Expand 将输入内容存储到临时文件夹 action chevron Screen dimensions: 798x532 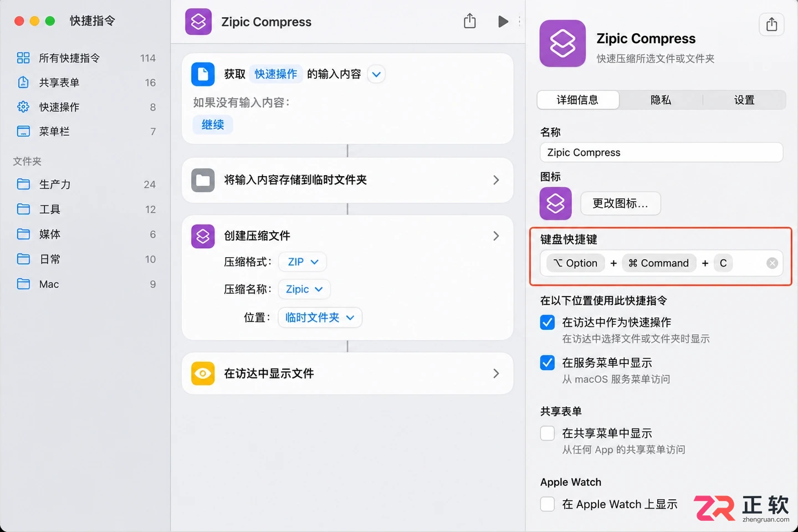[496, 180]
